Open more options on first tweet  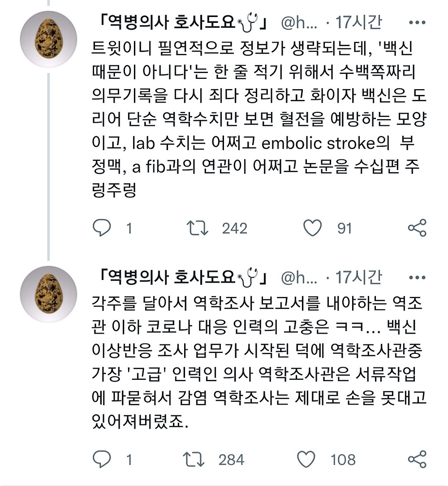pyautogui.click(x=417, y=23)
